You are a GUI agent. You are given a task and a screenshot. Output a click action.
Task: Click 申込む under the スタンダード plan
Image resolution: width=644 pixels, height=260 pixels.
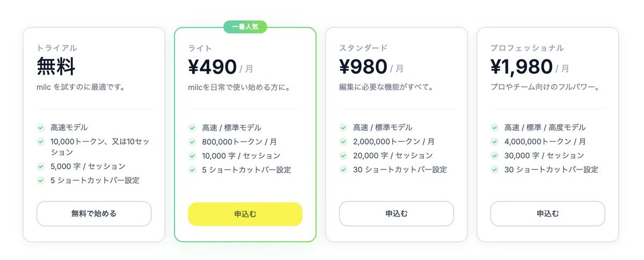point(396,213)
